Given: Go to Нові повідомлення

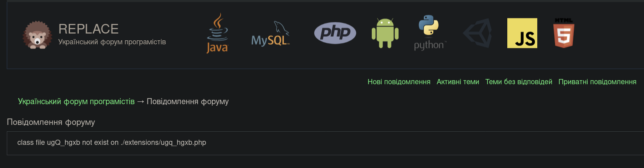Looking at the screenshot, I should pyautogui.click(x=399, y=82).
